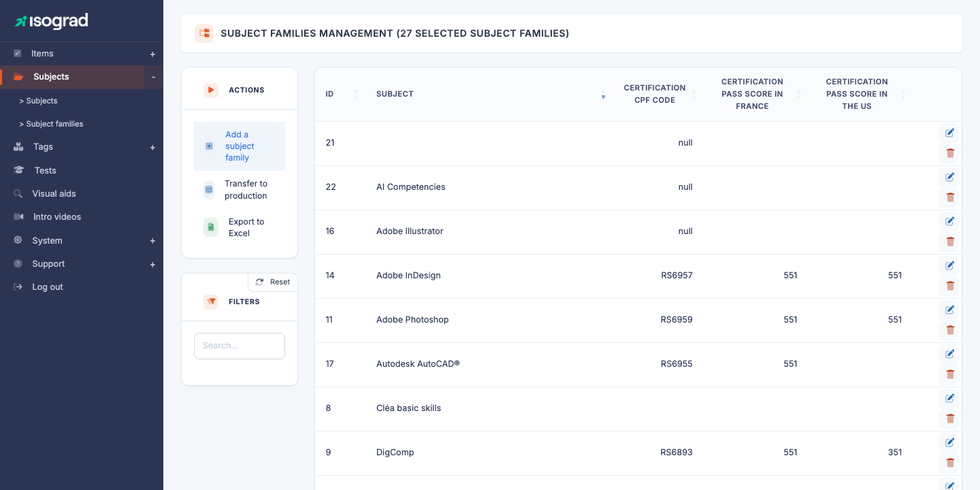Sort by pass score in France arrows
This screenshot has width=980, height=490.
tap(798, 94)
